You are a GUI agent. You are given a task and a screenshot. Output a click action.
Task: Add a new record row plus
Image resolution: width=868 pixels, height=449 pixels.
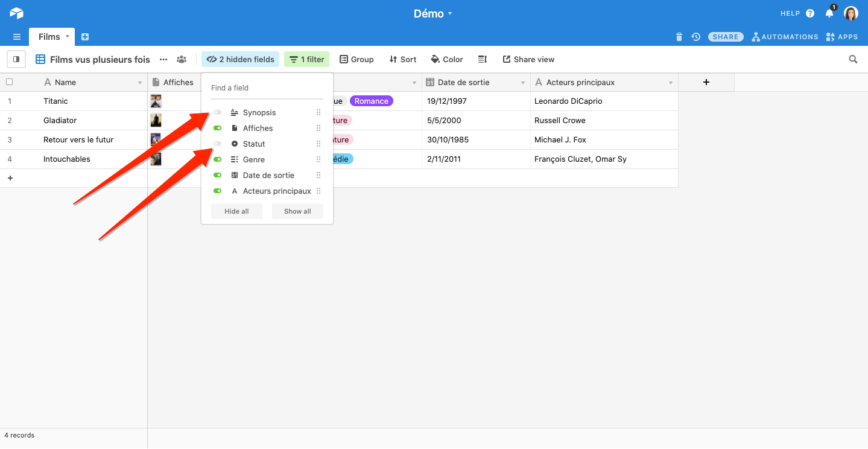10,178
